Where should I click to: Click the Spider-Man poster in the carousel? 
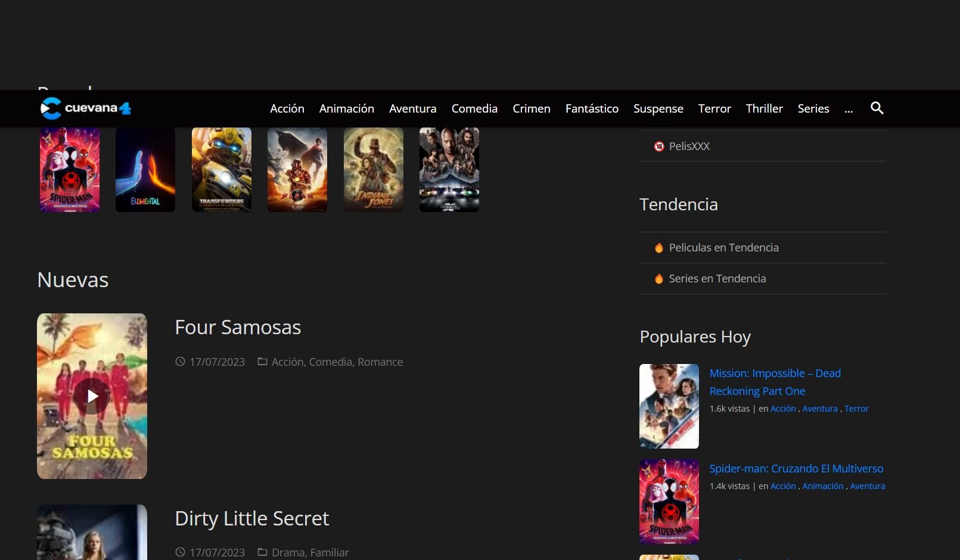click(x=70, y=170)
